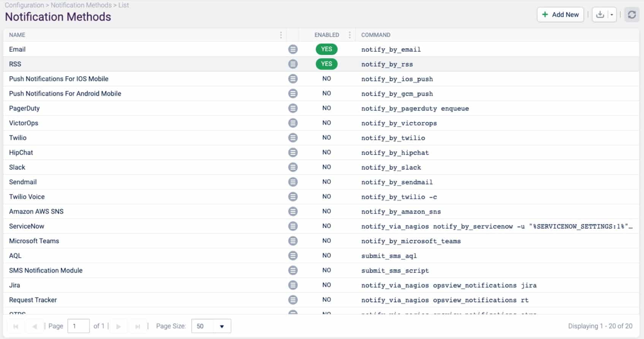This screenshot has height=339, width=644.
Task: Open row menu for Push Notifications For IOS Mobile
Action: coord(293,79)
